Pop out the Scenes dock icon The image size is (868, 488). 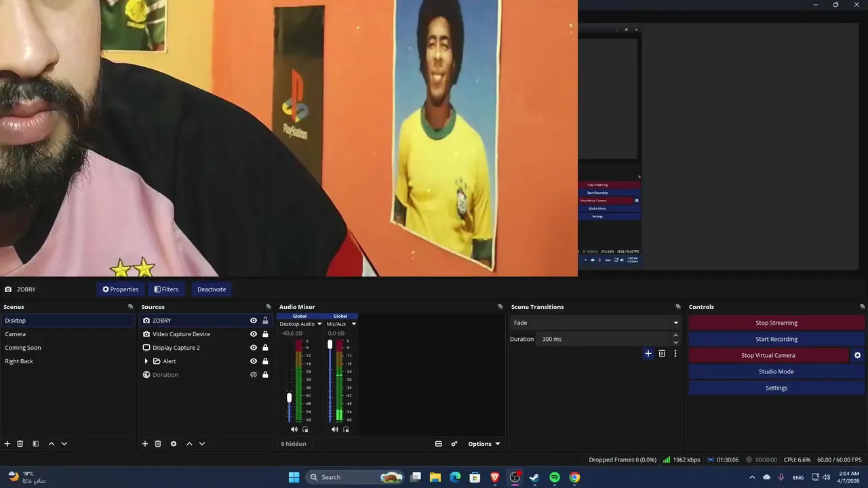131,307
